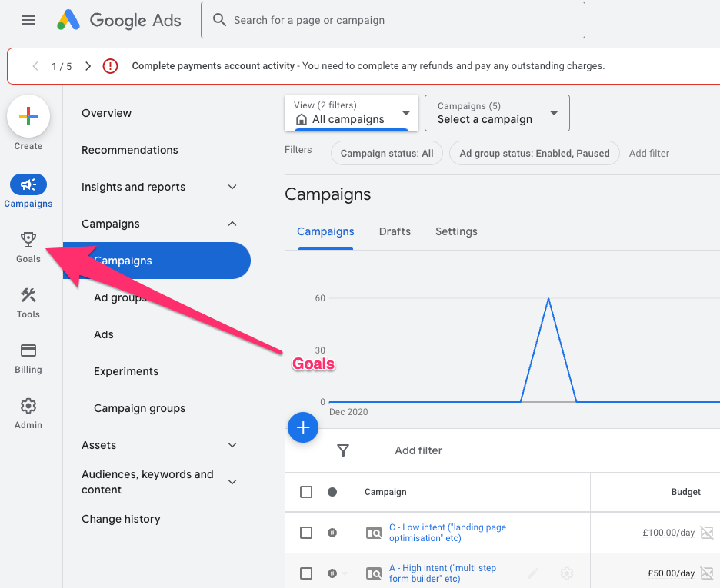This screenshot has height=588, width=720.
Task: Check the C - Low intent campaign checkbox
Action: tap(306, 533)
